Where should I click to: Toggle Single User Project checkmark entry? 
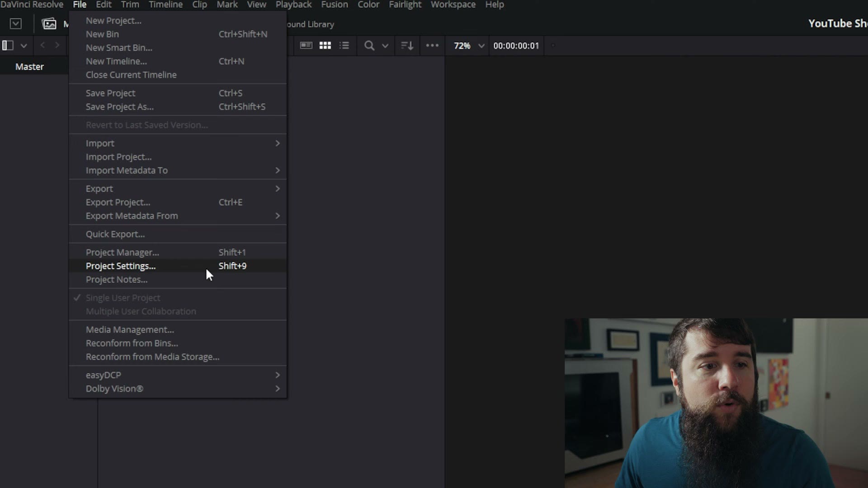pos(178,298)
